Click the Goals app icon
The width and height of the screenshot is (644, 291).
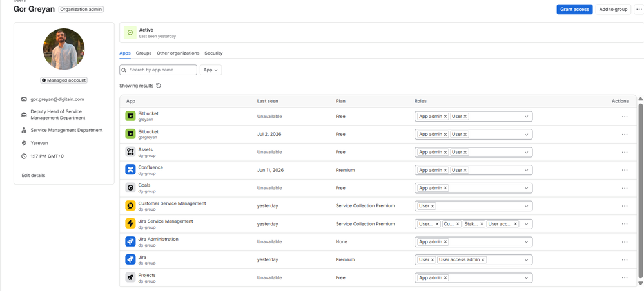[x=130, y=188]
